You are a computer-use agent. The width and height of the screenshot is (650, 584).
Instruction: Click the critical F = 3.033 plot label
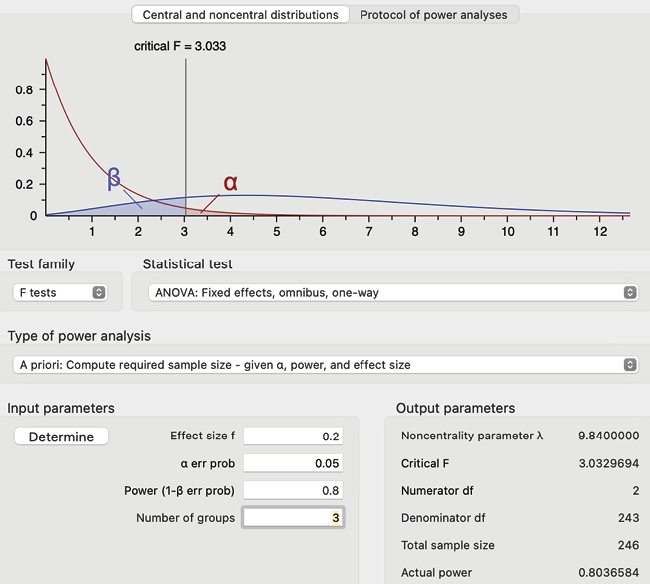pyautogui.click(x=186, y=47)
